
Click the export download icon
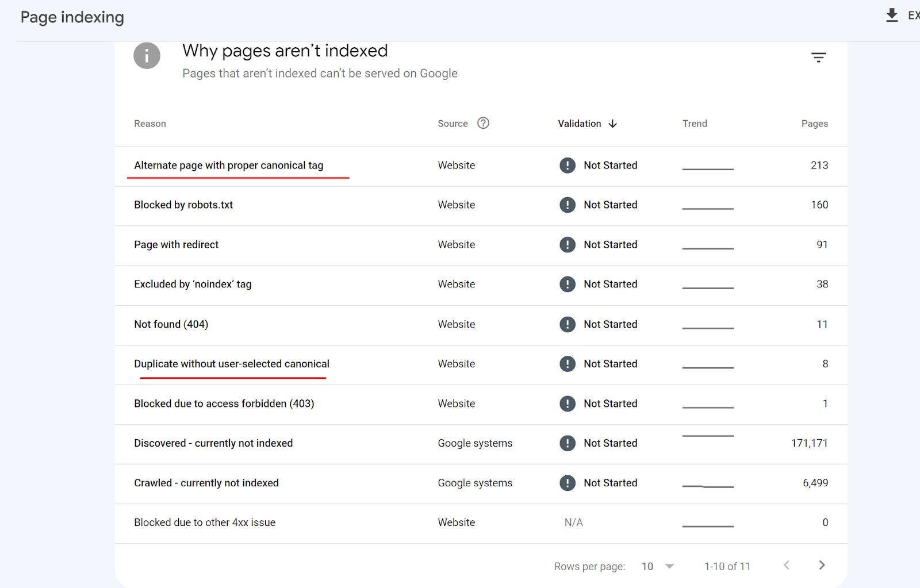pyautogui.click(x=892, y=15)
